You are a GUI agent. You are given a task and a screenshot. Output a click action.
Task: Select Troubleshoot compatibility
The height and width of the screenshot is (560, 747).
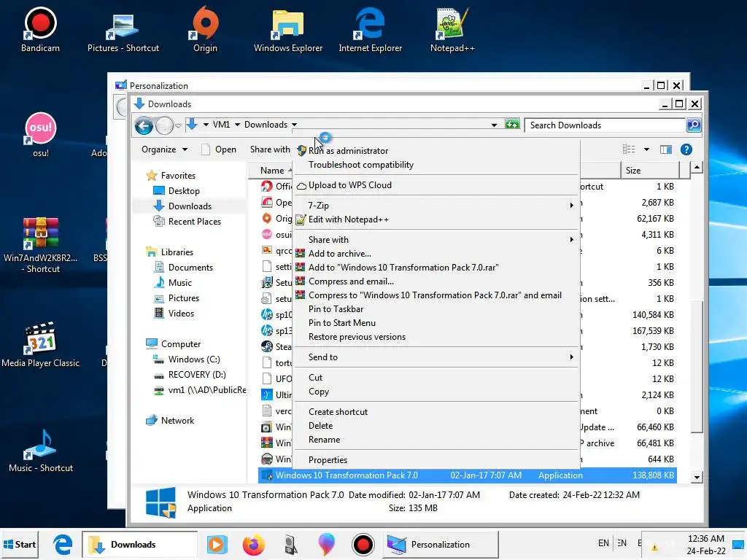click(436, 165)
